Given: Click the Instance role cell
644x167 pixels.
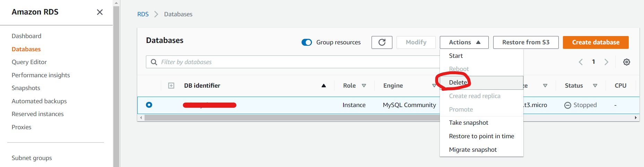Looking at the screenshot, I should click(354, 105).
